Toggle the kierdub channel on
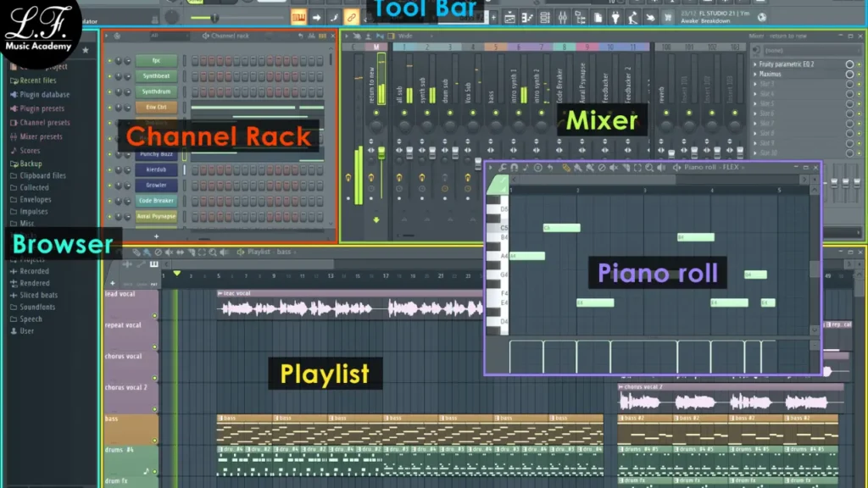868x488 pixels. (x=109, y=169)
